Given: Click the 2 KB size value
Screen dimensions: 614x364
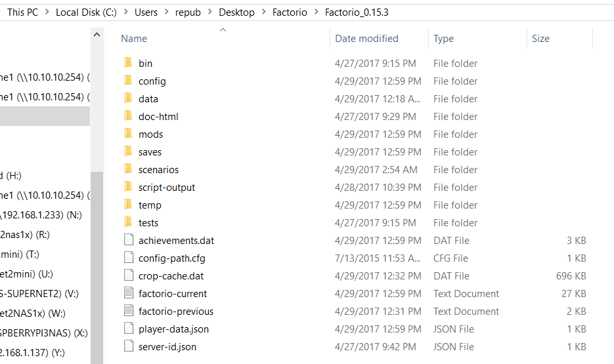Looking at the screenshot, I should pos(577,312).
